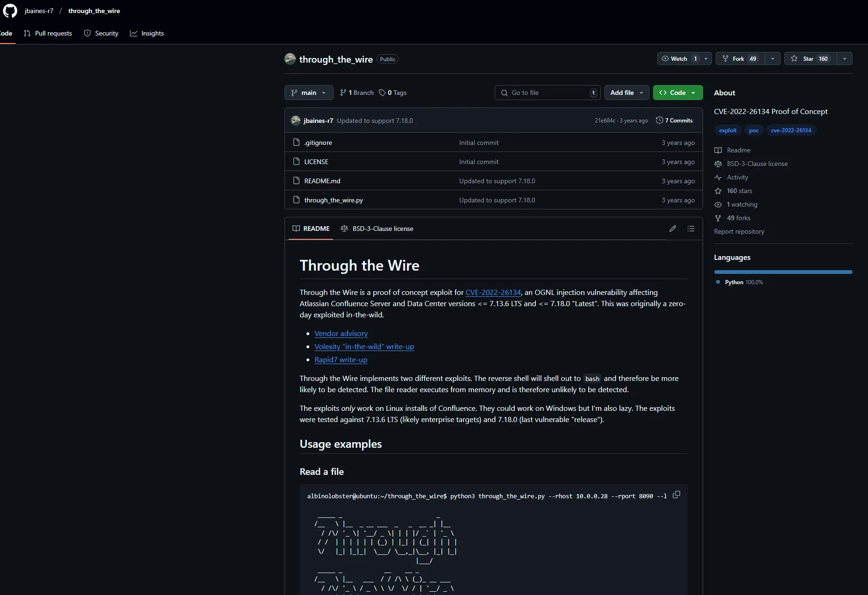View the 1 watching link
868x595 pixels.
point(736,204)
